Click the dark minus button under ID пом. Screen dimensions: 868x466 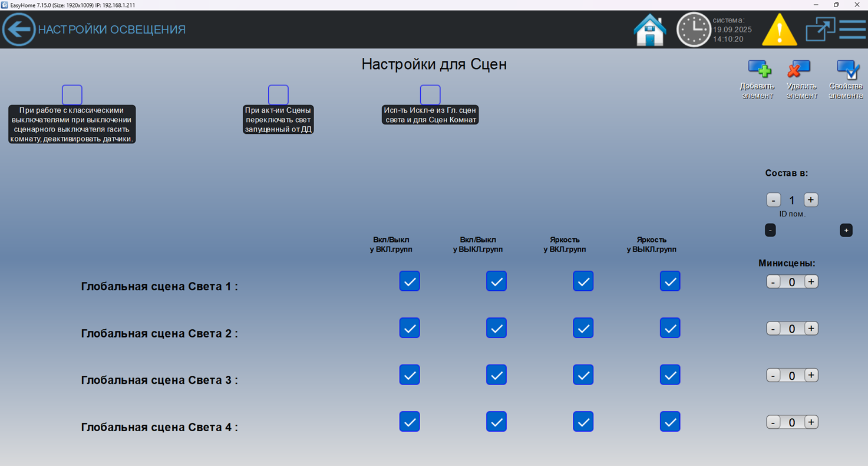[x=770, y=230]
